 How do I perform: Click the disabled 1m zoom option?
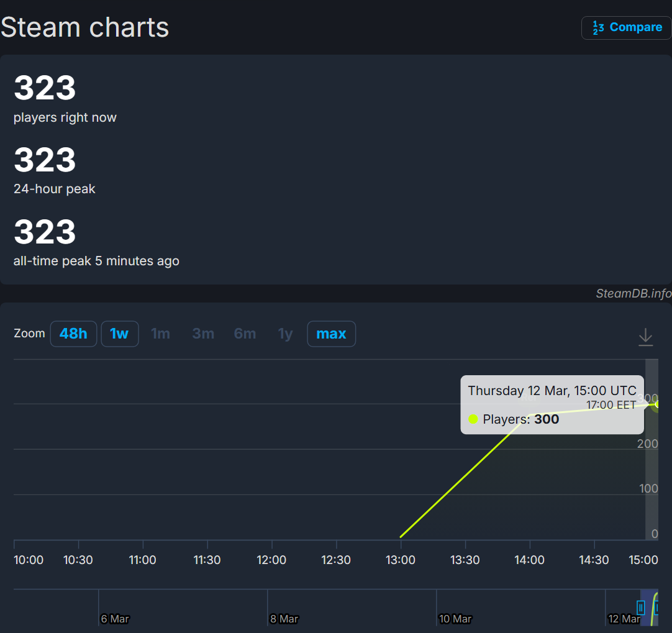coord(160,334)
